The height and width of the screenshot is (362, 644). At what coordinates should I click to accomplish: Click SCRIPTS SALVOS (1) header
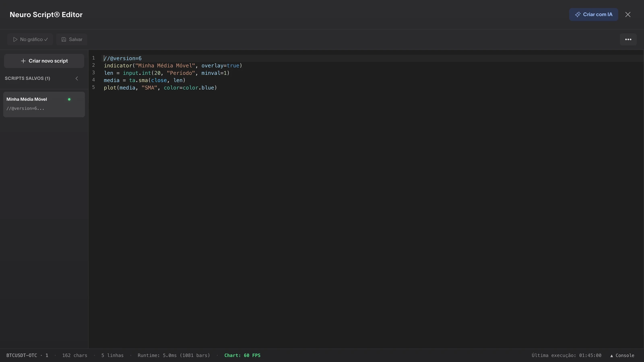[27, 78]
